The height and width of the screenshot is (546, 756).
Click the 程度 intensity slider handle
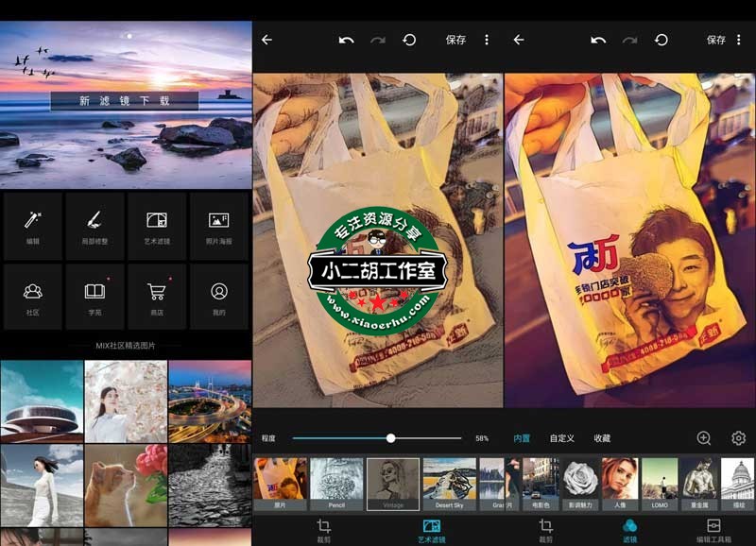390,438
